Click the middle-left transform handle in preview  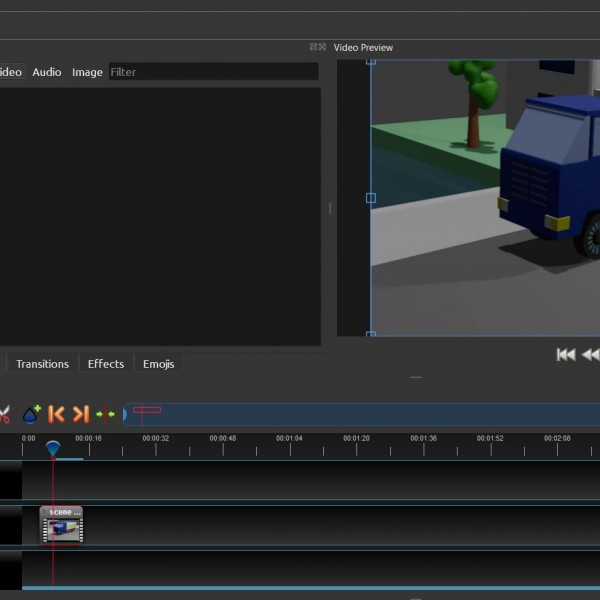(371, 198)
